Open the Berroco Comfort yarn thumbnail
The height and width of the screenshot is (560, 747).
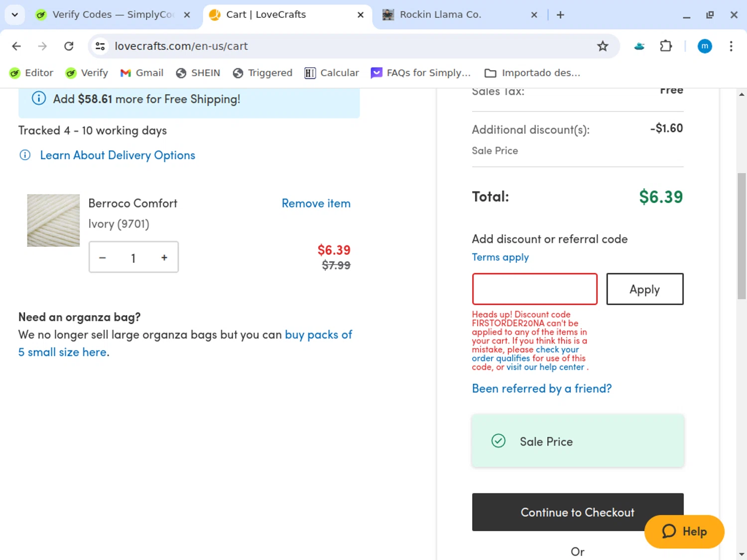coord(53,221)
